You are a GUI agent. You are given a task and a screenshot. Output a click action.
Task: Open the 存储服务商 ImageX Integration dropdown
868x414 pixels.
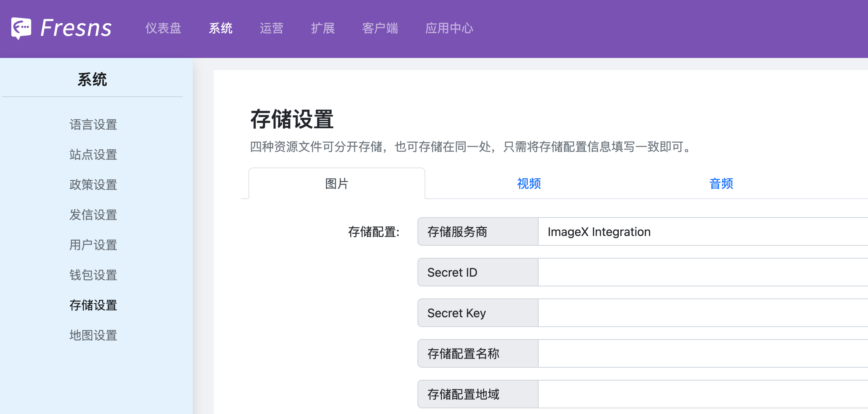(703, 232)
